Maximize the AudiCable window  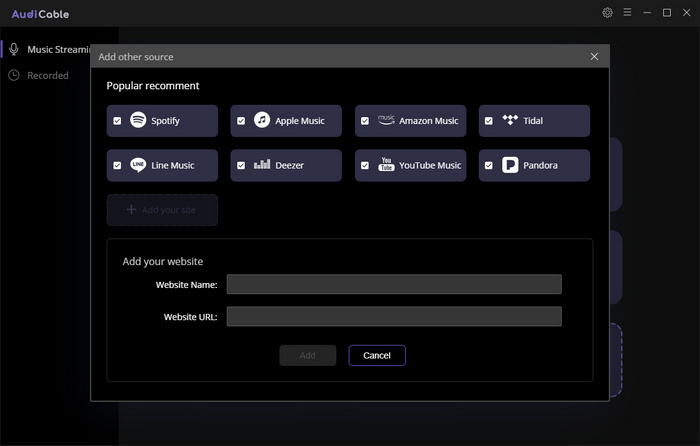pos(667,13)
